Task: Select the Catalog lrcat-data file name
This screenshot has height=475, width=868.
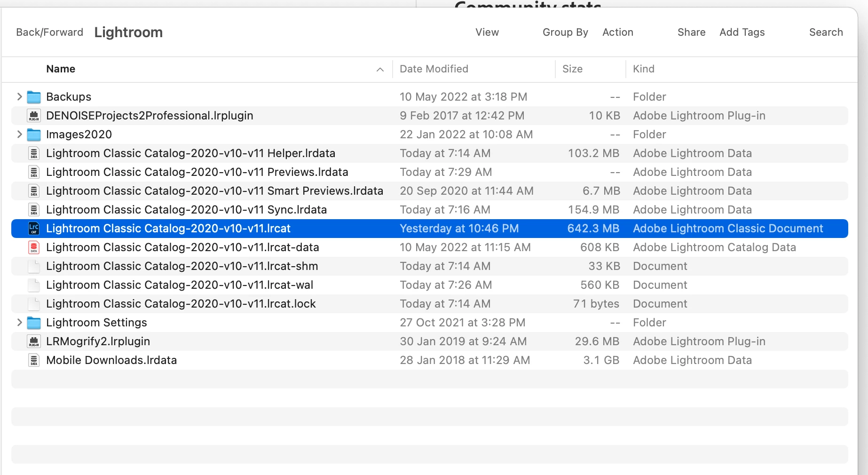Action: click(x=182, y=247)
